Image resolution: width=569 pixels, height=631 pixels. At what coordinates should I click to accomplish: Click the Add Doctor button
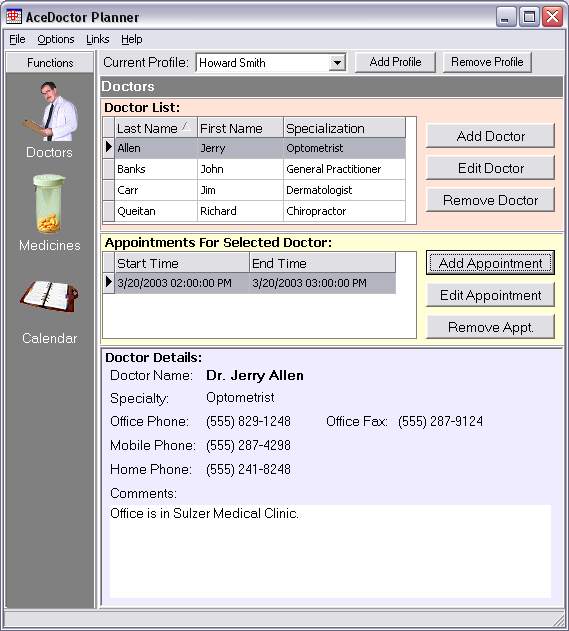pyautogui.click(x=490, y=136)
